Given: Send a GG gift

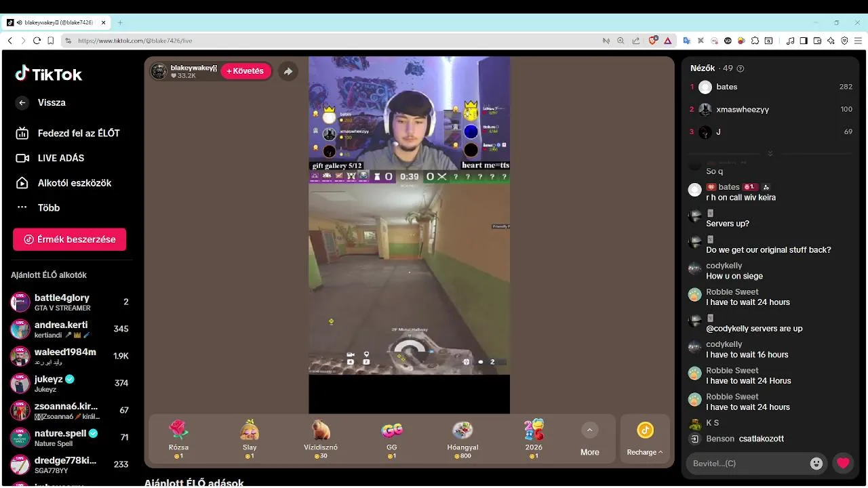Looking at the screenshot, I should click(392, 439).
